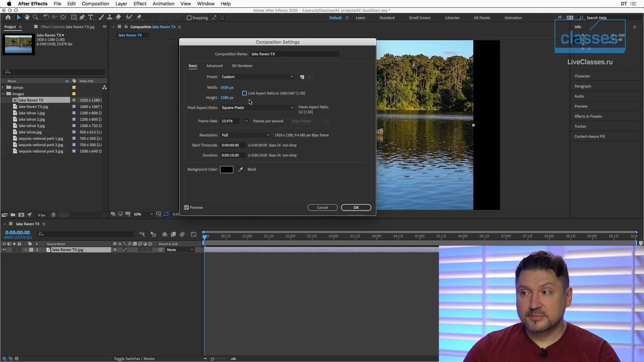Delete selected project item with trash icon
This screenshot has height=362, width=644.
[x=53, y=215]
